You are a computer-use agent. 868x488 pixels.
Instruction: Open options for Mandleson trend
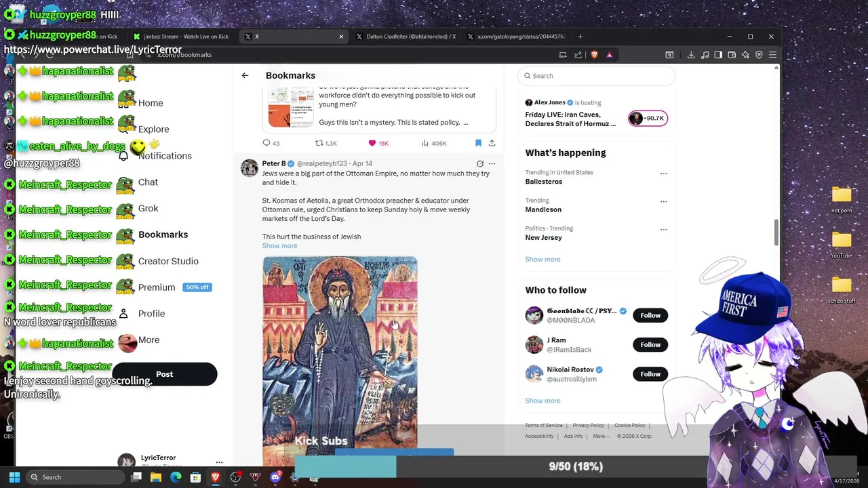point(664,201)
